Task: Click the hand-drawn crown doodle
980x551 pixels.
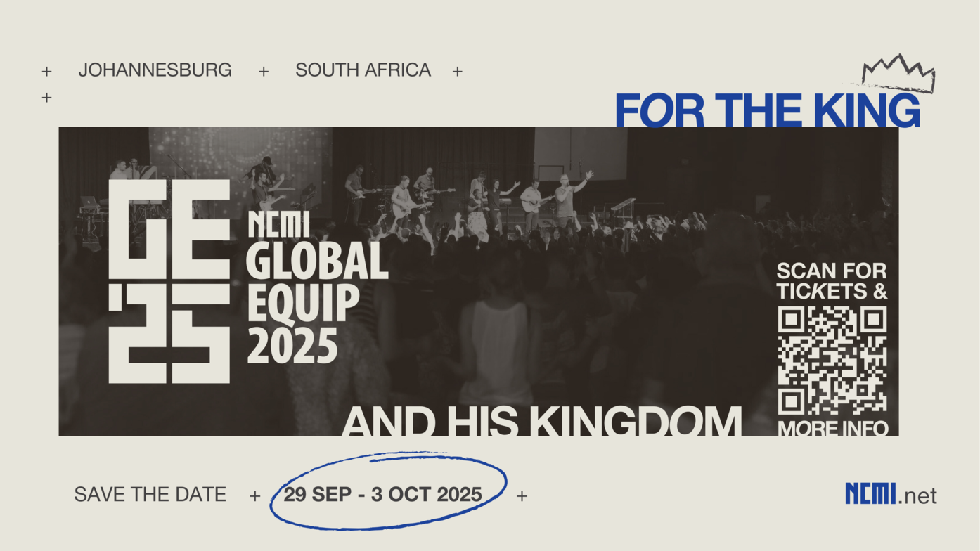Action: coord(899,74)
